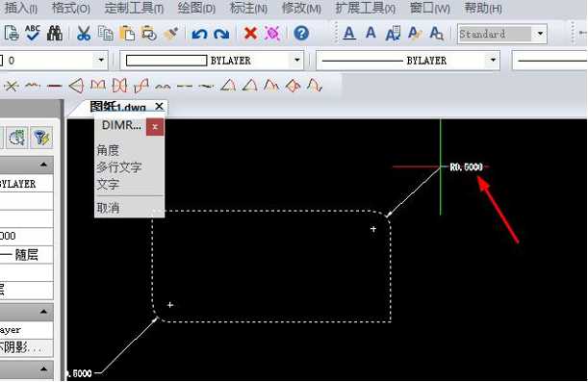This screenshot has width=588, height=382.
Task: Open the binoculars Find tool
Action: [x=55, y=33]
